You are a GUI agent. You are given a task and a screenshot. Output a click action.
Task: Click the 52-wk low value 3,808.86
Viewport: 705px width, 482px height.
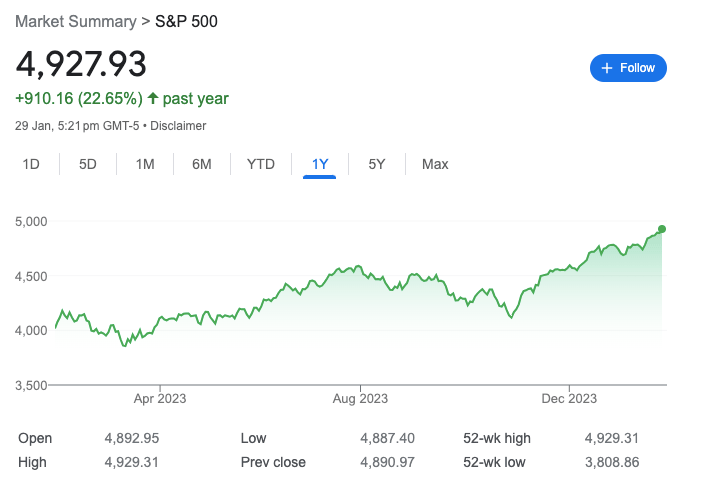(611, 462)
